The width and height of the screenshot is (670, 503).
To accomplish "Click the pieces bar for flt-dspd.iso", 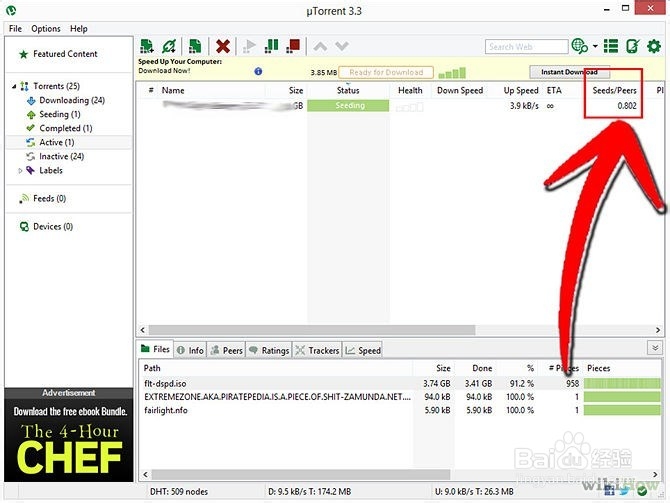I will click(x=622, y=383).
